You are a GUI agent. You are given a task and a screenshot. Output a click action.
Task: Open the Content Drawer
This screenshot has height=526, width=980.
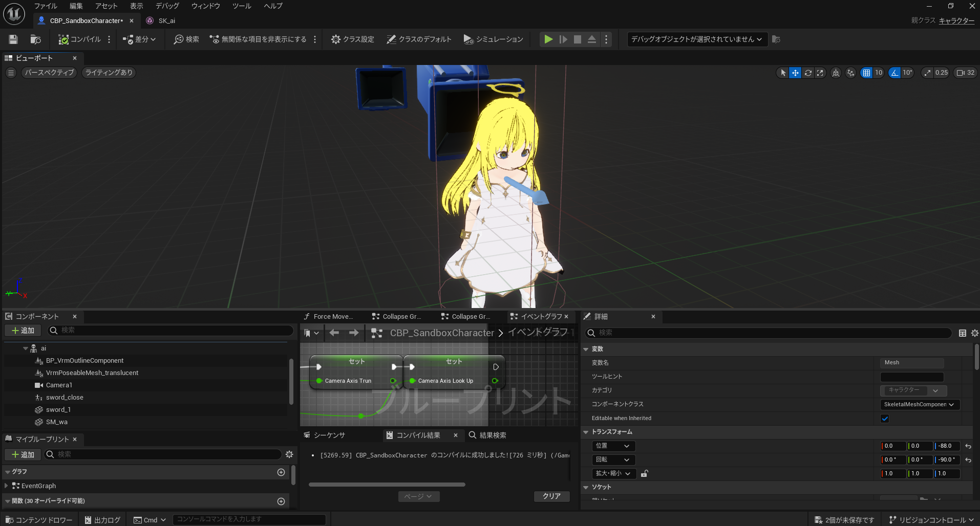(x=39, y=520)
